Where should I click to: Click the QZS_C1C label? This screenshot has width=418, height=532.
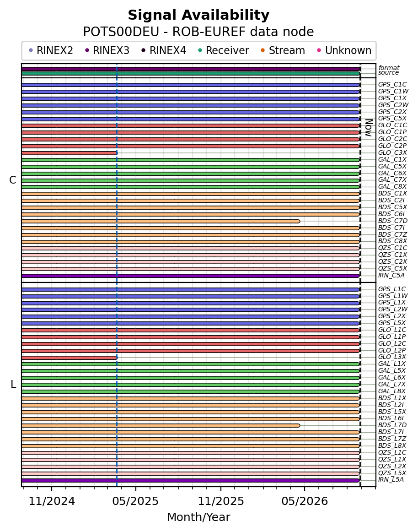[392, 248]
